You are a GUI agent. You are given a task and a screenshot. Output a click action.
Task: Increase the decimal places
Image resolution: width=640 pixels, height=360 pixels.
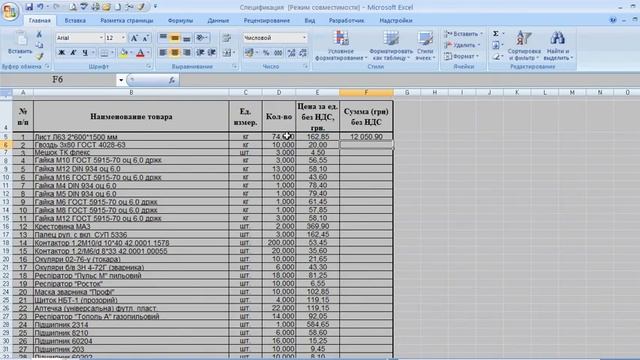(x=291, y=53)
